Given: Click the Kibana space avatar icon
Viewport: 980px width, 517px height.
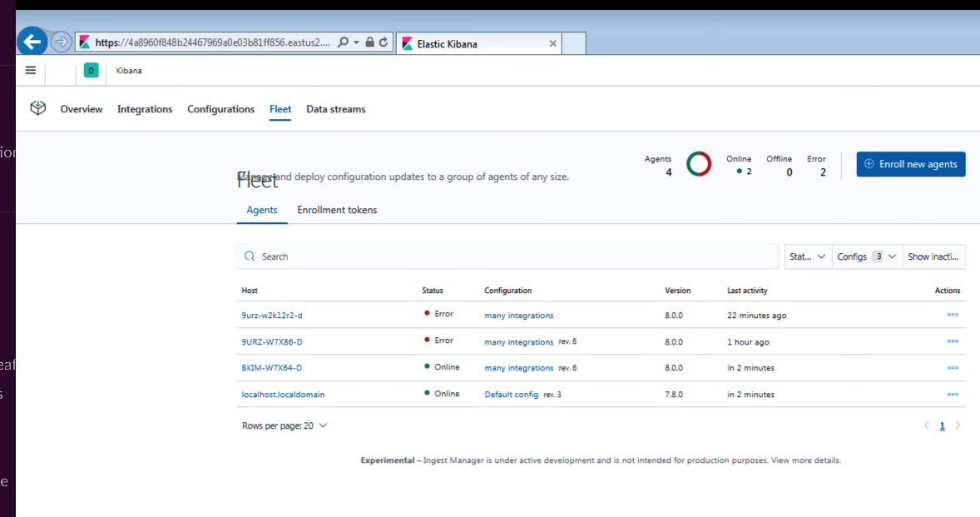Looking at the screenshot, I should pyautogui.click(x=91, y=71).
